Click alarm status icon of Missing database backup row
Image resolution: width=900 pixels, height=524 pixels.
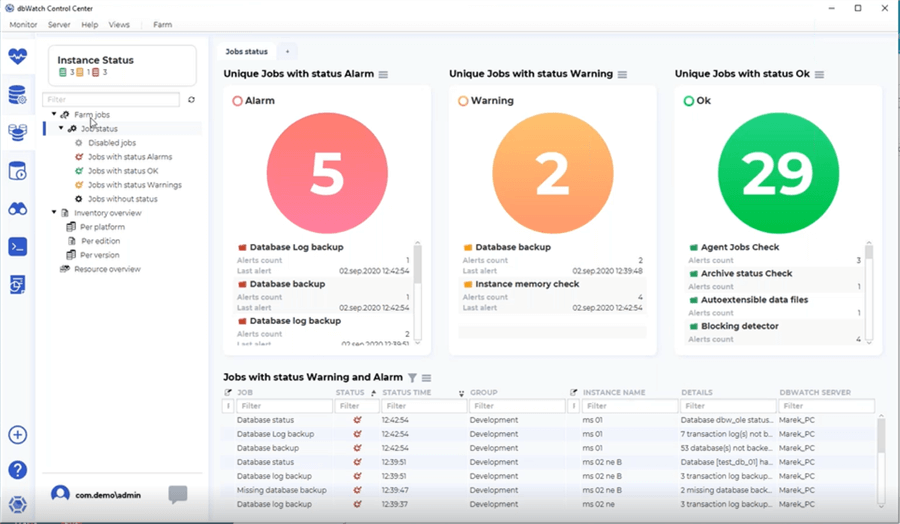(357, 490)
